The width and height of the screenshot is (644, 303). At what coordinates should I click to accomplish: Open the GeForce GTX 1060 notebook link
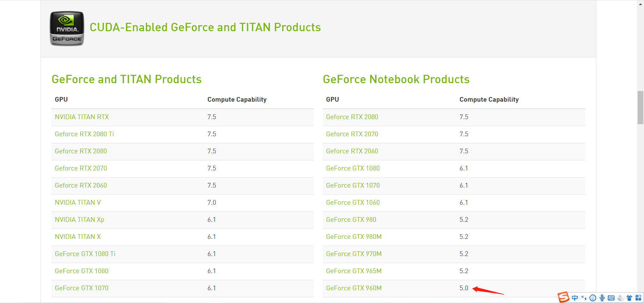tap(353, 203)
